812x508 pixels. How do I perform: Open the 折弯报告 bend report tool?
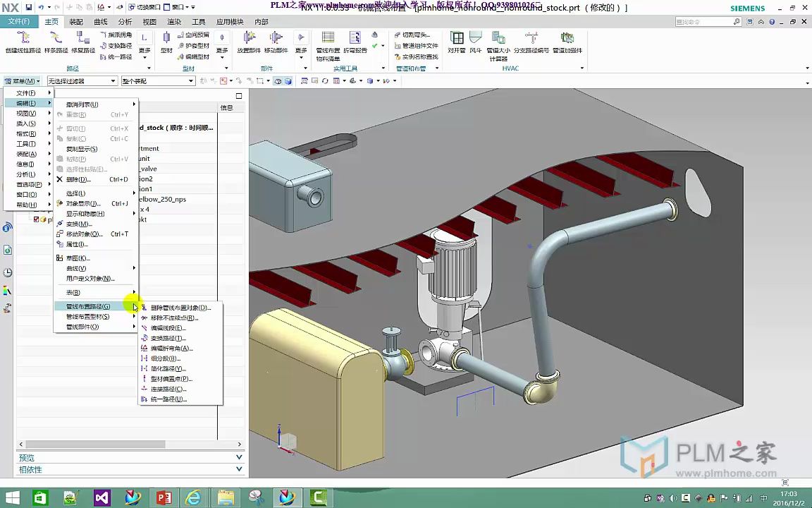pos(355,39)
